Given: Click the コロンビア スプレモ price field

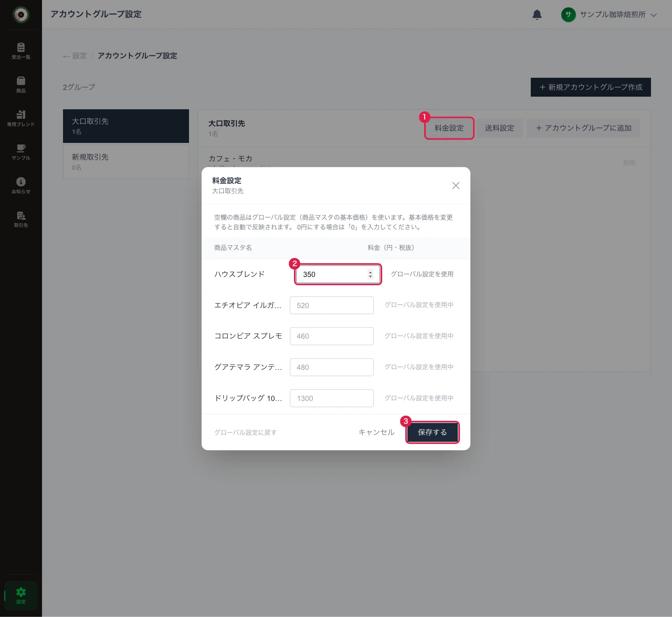Looking at the screenshot, I should (x=332, y=336).
